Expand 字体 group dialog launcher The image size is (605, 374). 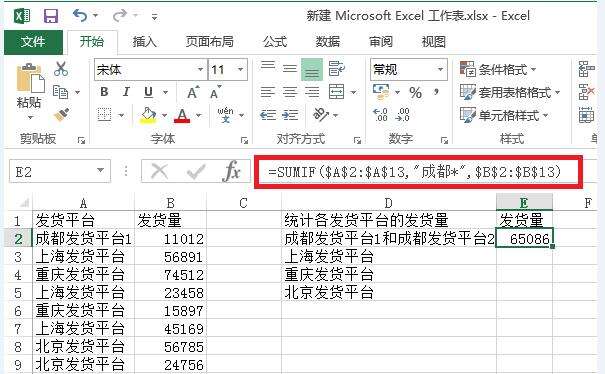pyautogui.click(x=244, y=141)
